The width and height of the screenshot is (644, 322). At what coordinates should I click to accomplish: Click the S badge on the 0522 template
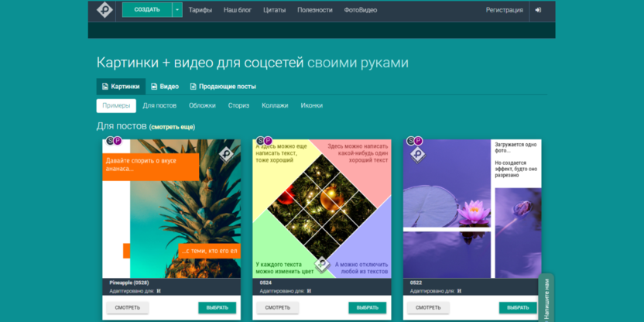pyautogui.click(x=410, y=142)
